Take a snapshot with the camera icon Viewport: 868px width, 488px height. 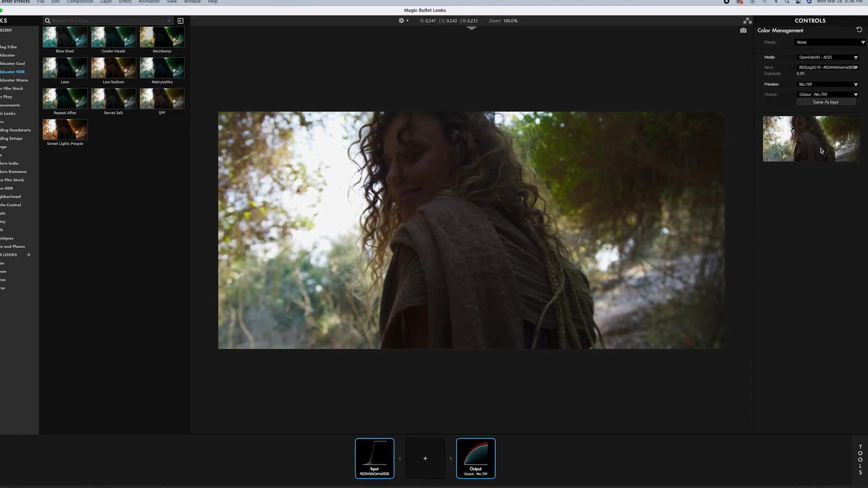pyautogui.click(x=744, y=30)
